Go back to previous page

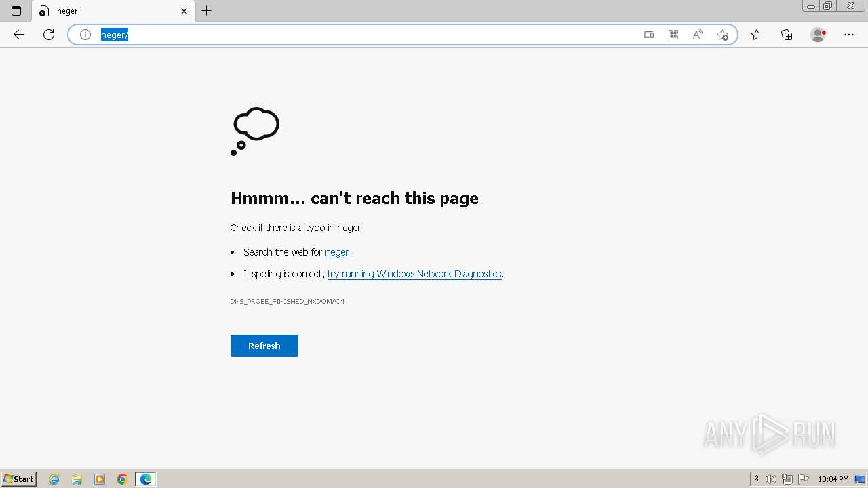point(19,35)
